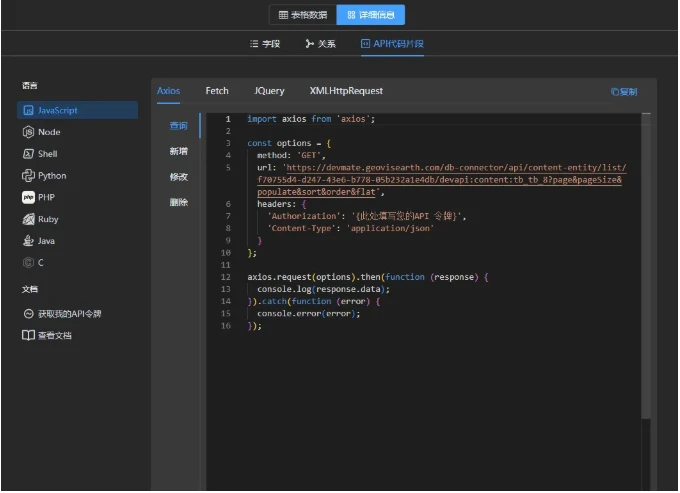Show the 删除 code snippet
Viewport: 680px width, 493px height.
click(178, 202)
